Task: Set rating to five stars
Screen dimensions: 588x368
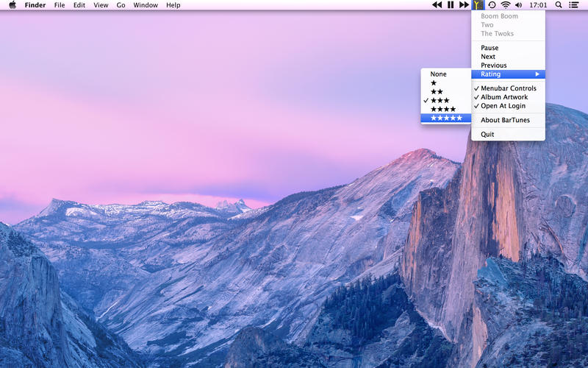Action: pos(446,118)
